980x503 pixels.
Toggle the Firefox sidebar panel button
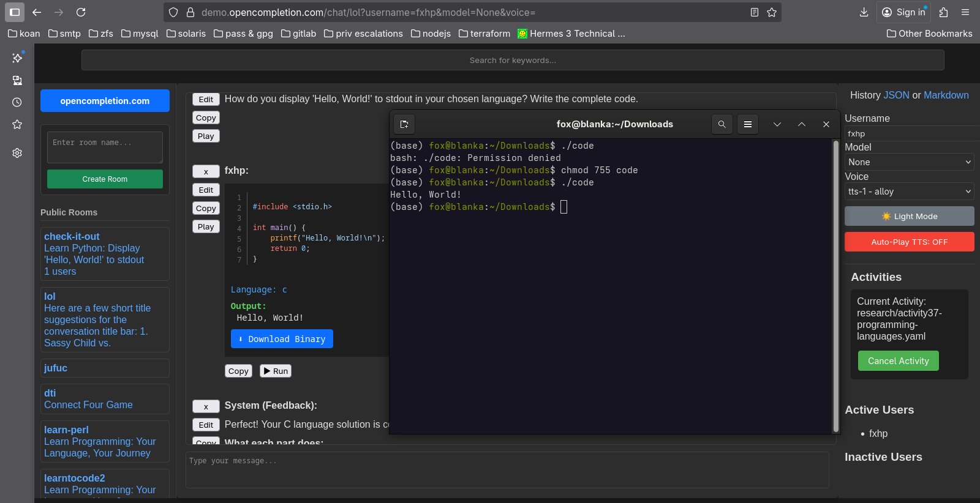coord(15,12)
